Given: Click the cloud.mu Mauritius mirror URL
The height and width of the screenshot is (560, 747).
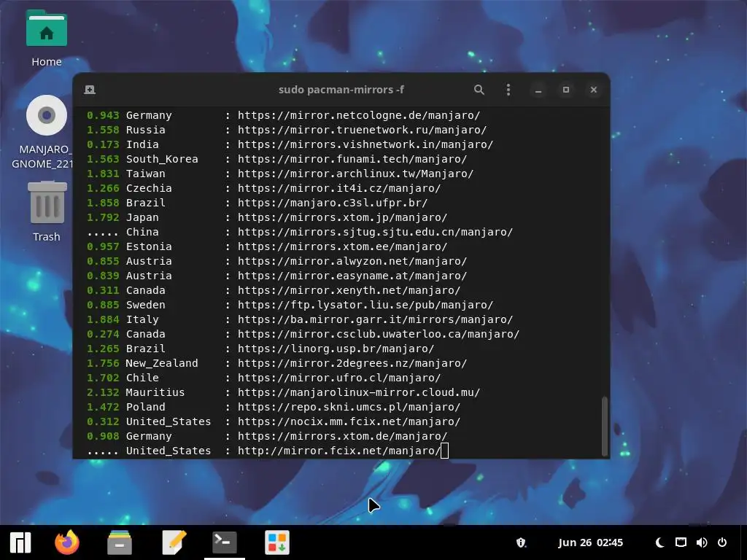Looking at the screenshot, I should pyautogui.click(x=359, y=392).
